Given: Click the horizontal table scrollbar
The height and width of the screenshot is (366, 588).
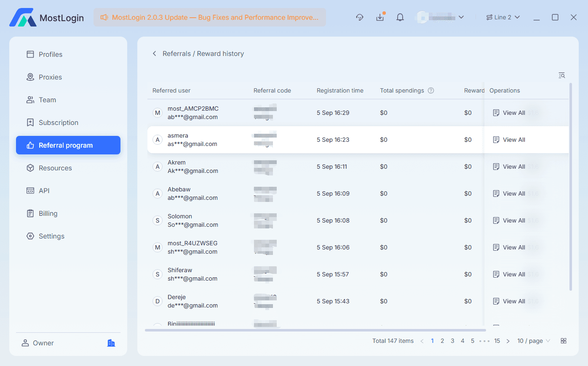Looking at the screenshot, I should coord(315,330).
